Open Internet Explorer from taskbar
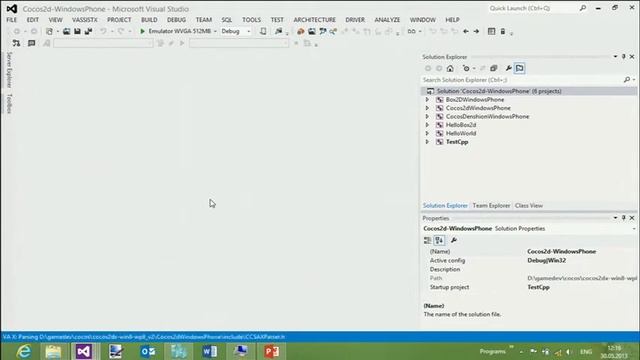The image size is (640, 360). (x=23, y=351)
